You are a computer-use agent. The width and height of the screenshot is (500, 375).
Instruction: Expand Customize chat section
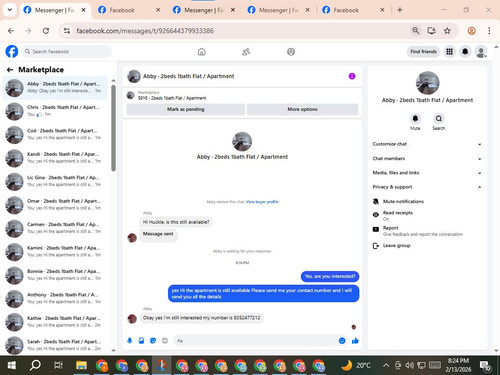(427, 144)
